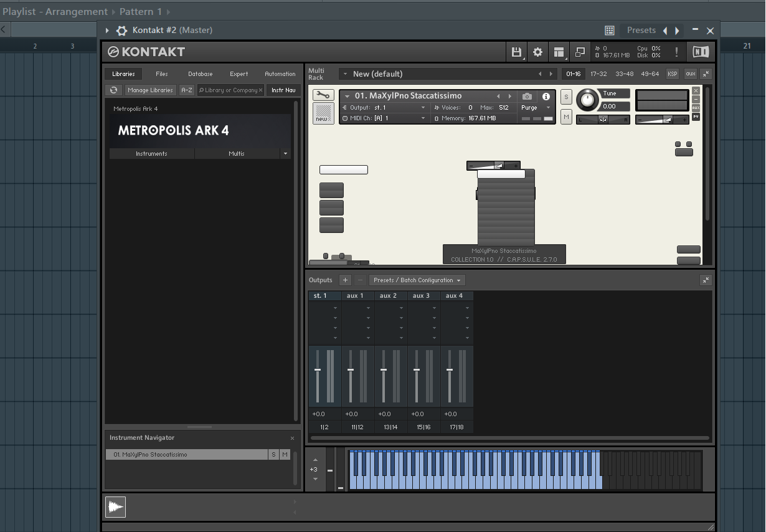This screenshot has height=532, width=766.
Task: Add an output channel with the plus button
Action: (x=346, y=280)
